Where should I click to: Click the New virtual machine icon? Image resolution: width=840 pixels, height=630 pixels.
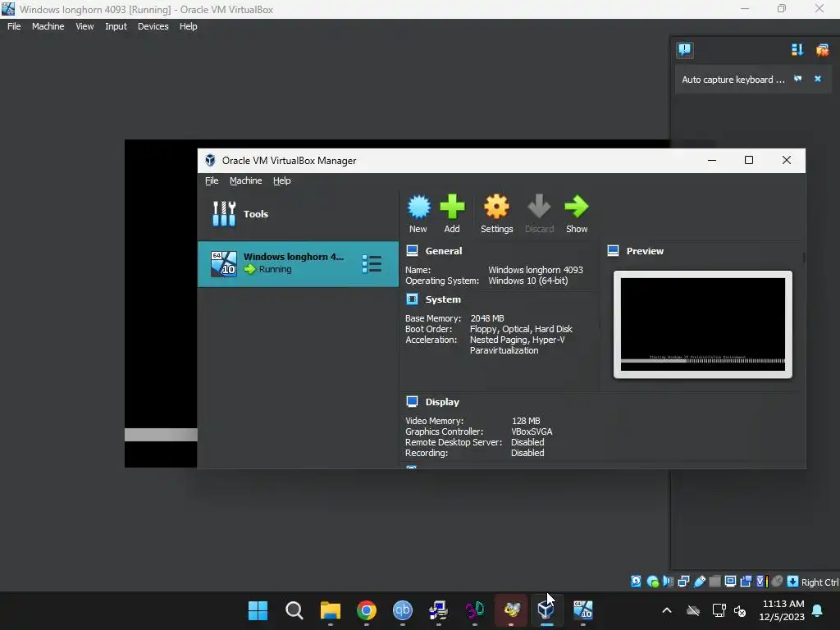pyautogui.click(x=418, y=213)
